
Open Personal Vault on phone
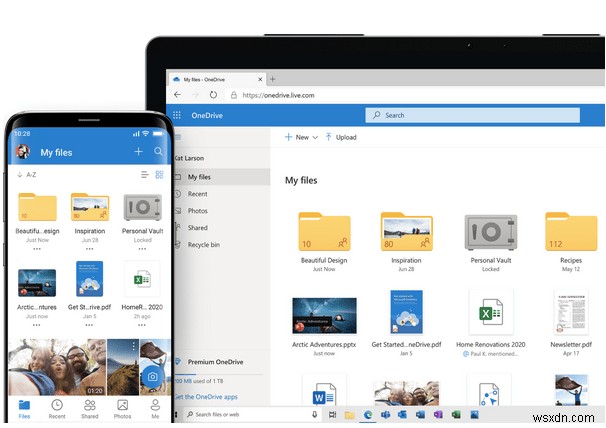click(x=142, y=208)
